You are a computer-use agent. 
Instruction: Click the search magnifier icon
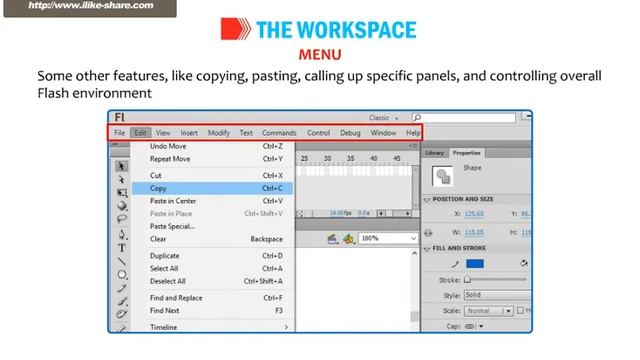pos(417,118)
